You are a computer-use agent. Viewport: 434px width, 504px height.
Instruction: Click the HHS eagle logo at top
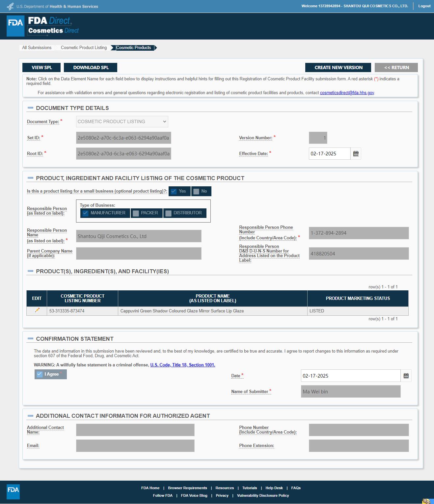11,6
